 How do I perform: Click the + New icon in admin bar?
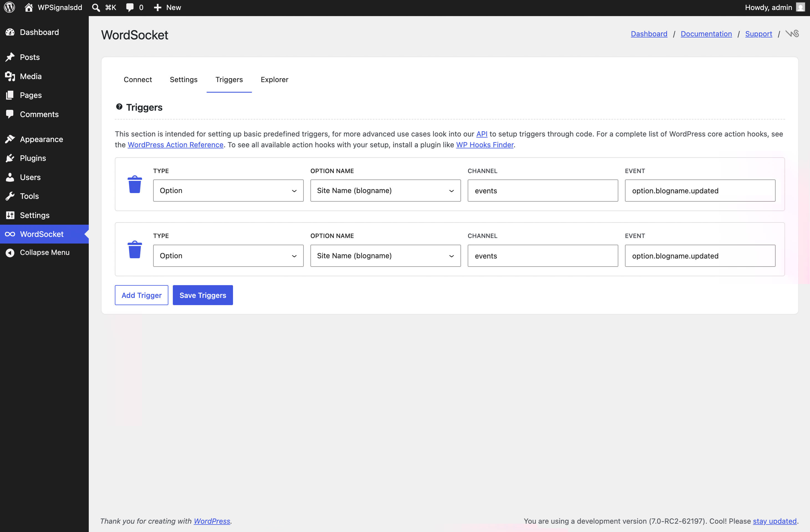point(157,7)
